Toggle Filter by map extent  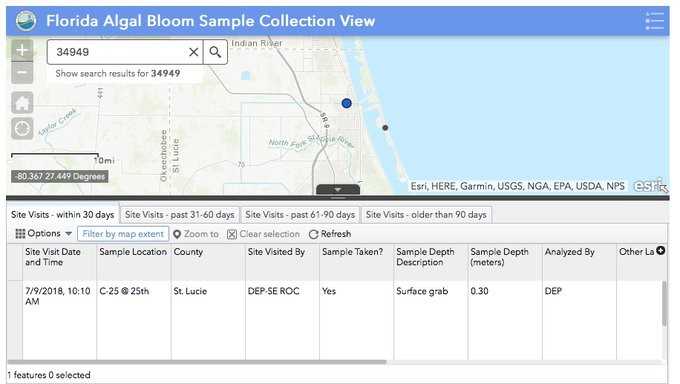pos(123,234)
